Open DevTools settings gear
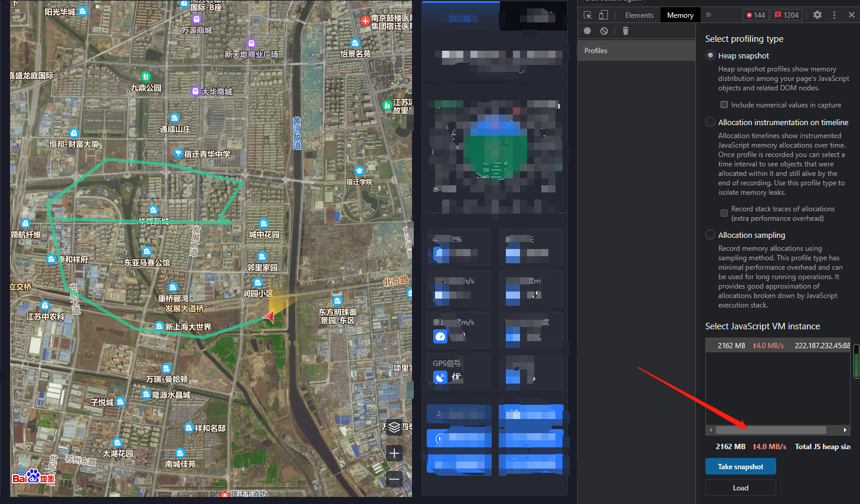 click(x=818, y=15)
